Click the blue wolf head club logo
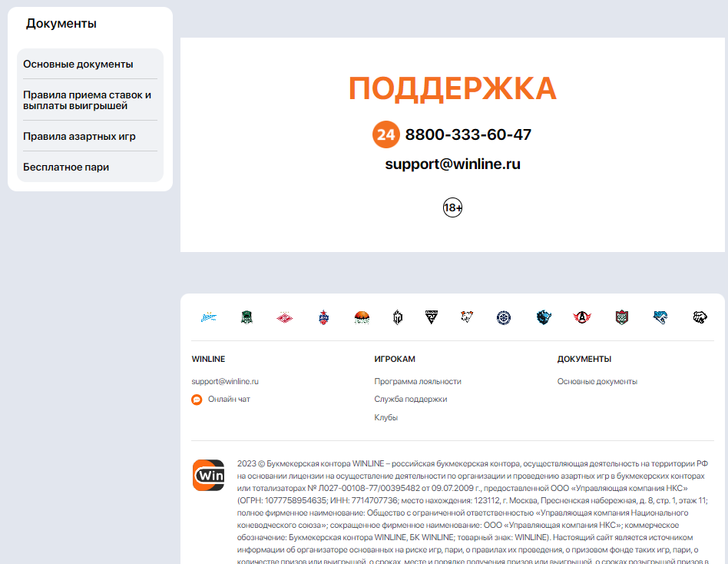 (660, 318)
